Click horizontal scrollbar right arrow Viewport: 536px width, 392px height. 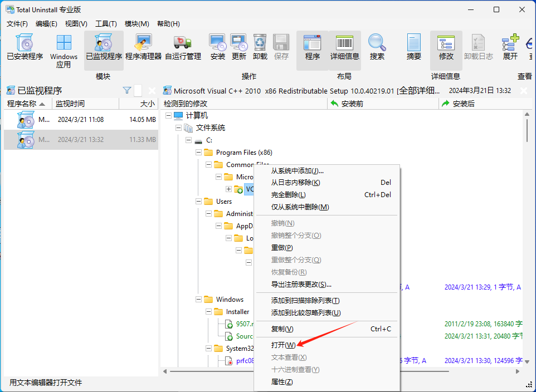(x=518, y=371)
